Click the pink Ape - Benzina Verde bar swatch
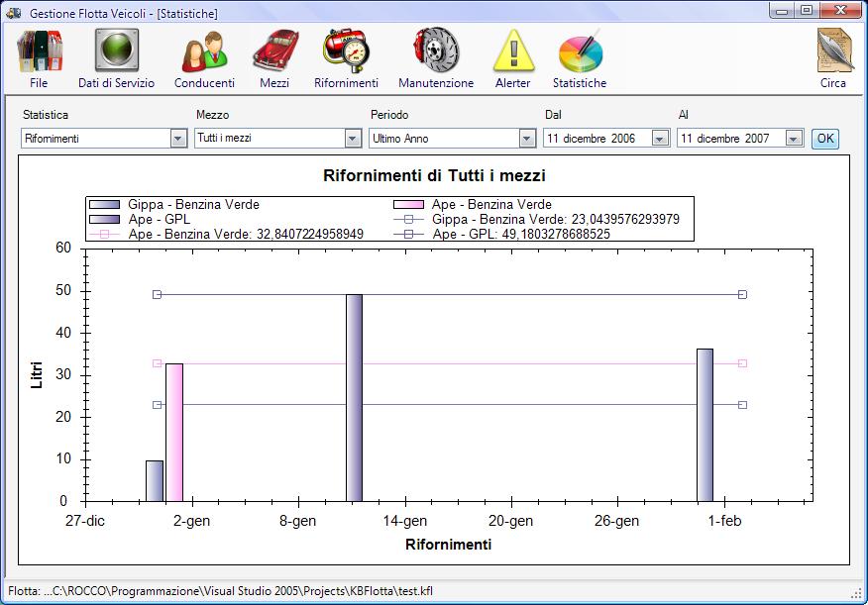The width and height of the screenshot is (868, 605). coord(408,205)
